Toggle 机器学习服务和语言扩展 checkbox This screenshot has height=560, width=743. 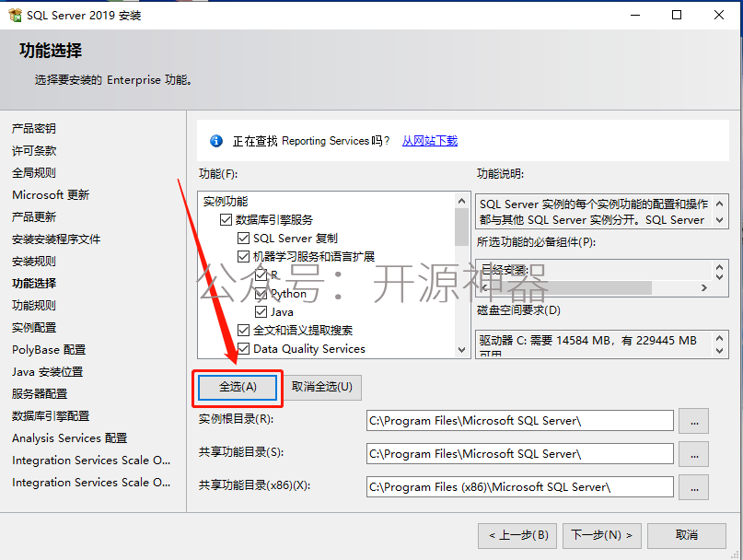click(x=244, y=257)
